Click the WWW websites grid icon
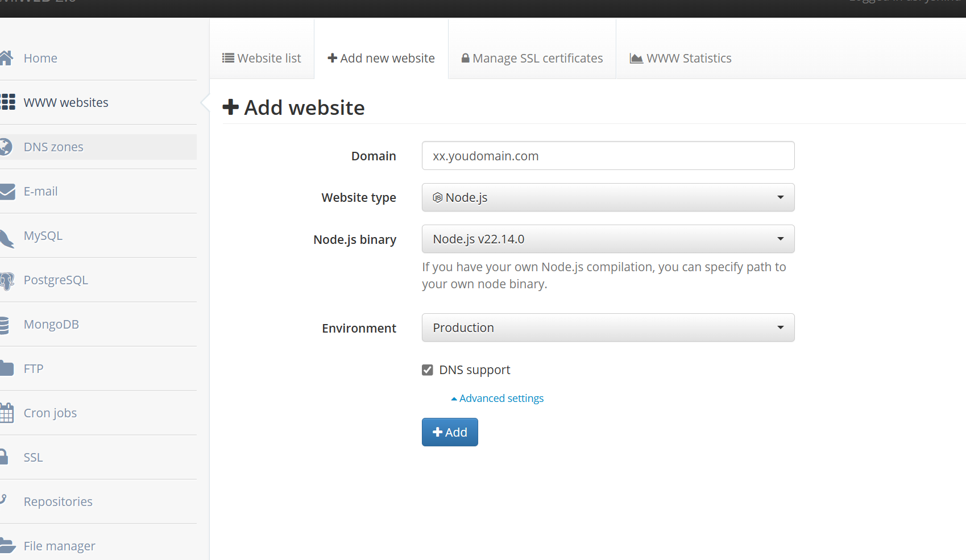This screenshot has height=560, width=966. [8, 102]
